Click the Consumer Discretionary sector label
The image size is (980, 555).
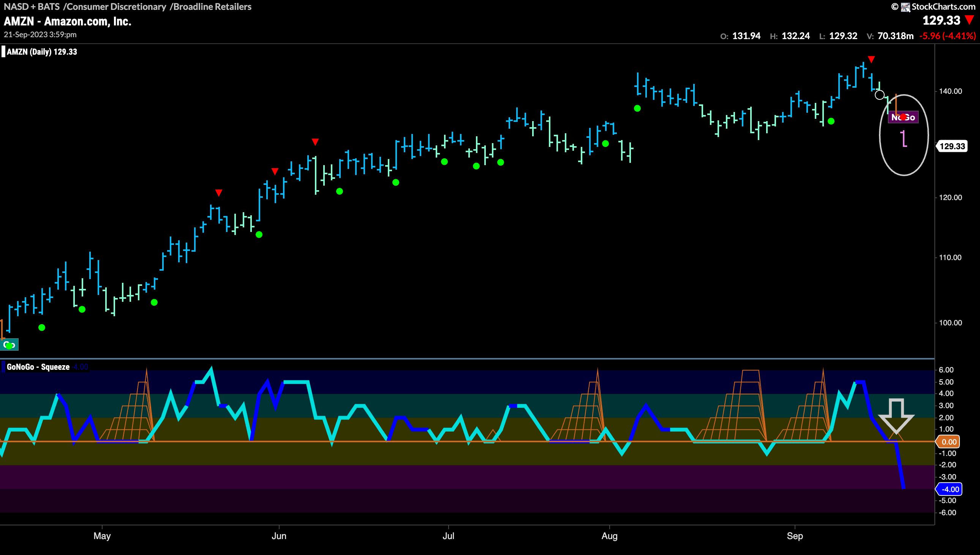click(x=116, y=6)
